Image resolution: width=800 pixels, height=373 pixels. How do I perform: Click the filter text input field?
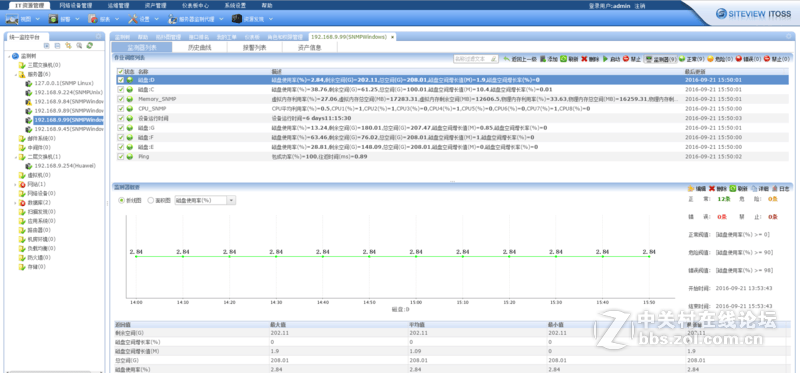point(476,59)
